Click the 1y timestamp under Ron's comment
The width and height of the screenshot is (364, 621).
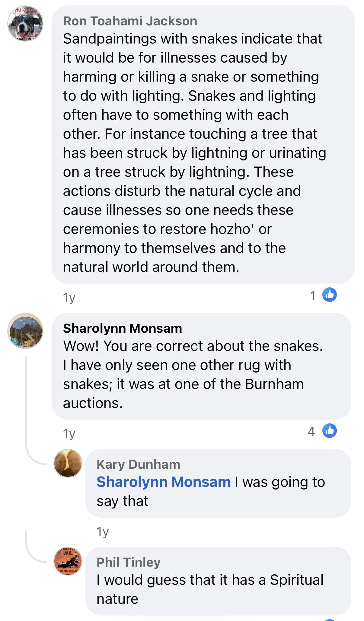[x=69, y=298]
